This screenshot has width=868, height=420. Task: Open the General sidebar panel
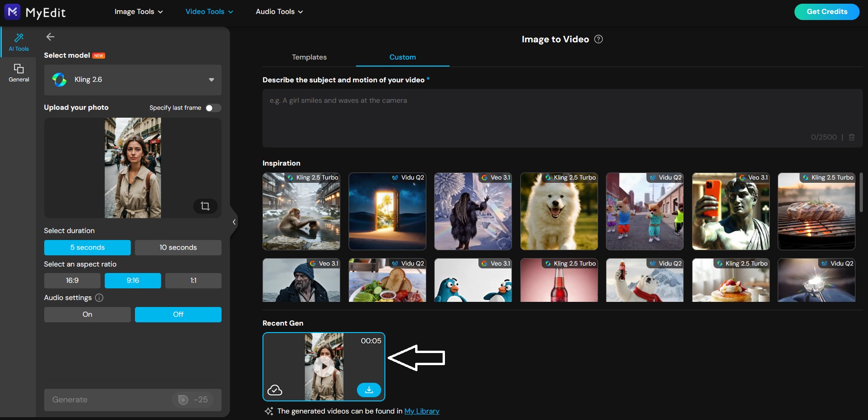point(19,73)
